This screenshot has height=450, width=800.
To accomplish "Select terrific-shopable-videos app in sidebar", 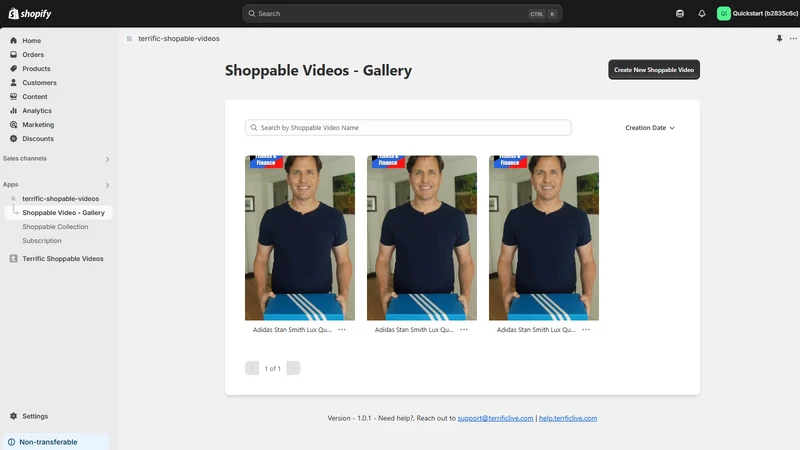I will coord(60,198).
